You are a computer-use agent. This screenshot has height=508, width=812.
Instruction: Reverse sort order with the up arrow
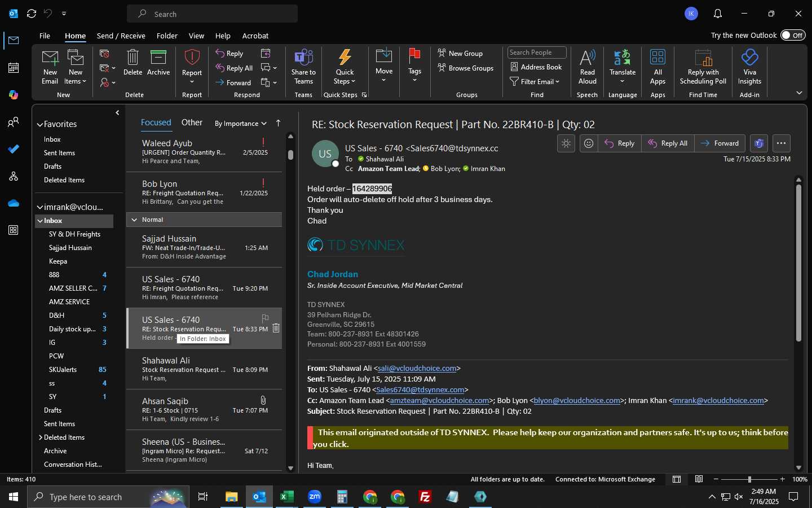click(x=278, y=123)
